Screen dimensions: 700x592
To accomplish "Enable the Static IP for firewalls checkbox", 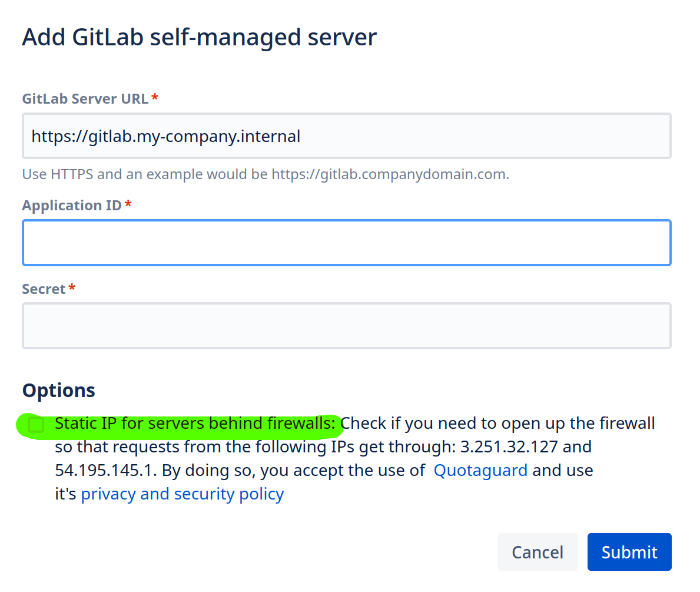I will [37, 424].
